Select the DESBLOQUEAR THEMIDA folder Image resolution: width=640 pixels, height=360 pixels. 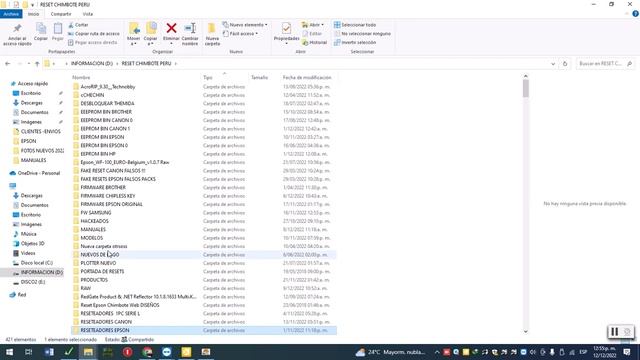pyautogui.click(x=107, y=103)
